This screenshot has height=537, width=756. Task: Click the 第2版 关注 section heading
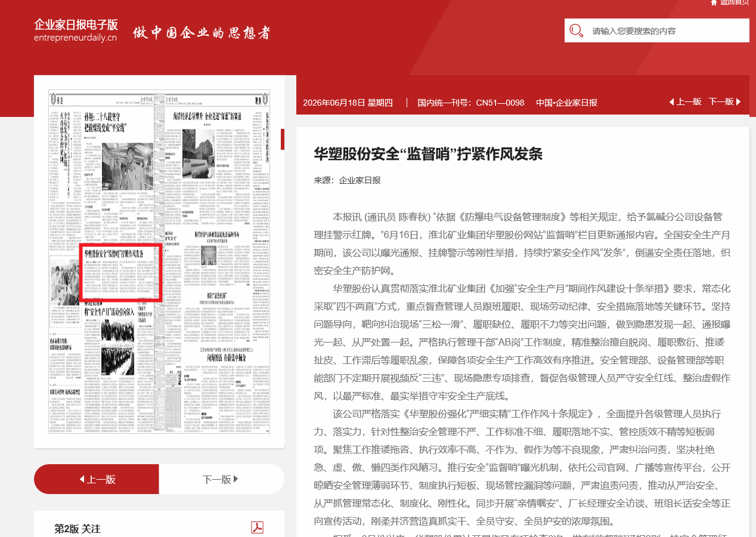click(78, 529)
